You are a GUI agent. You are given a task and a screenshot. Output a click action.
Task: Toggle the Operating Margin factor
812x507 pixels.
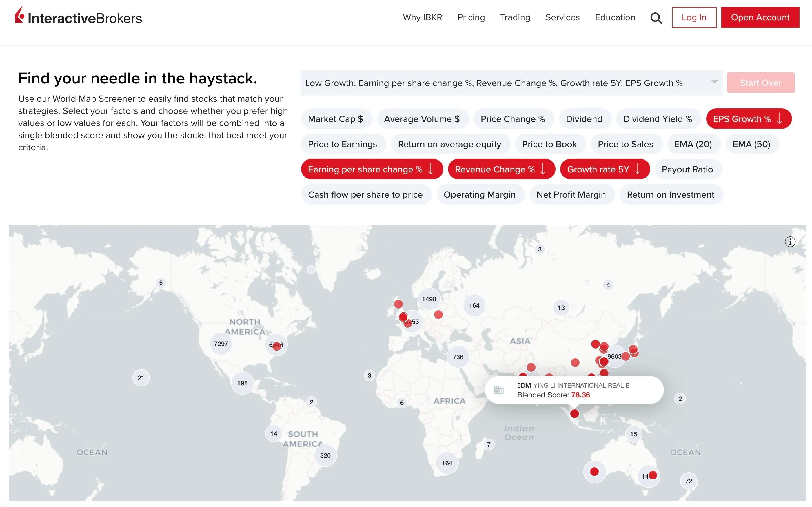[480, 194]
